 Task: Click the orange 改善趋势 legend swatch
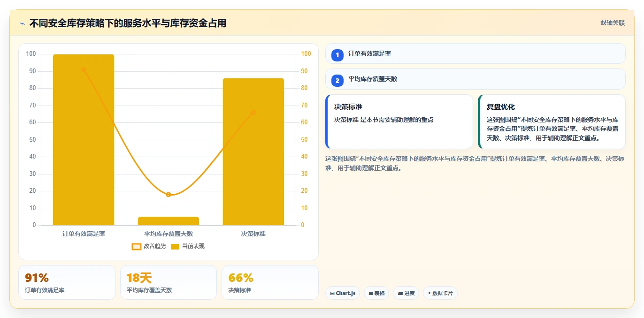(x=137, y=246)
